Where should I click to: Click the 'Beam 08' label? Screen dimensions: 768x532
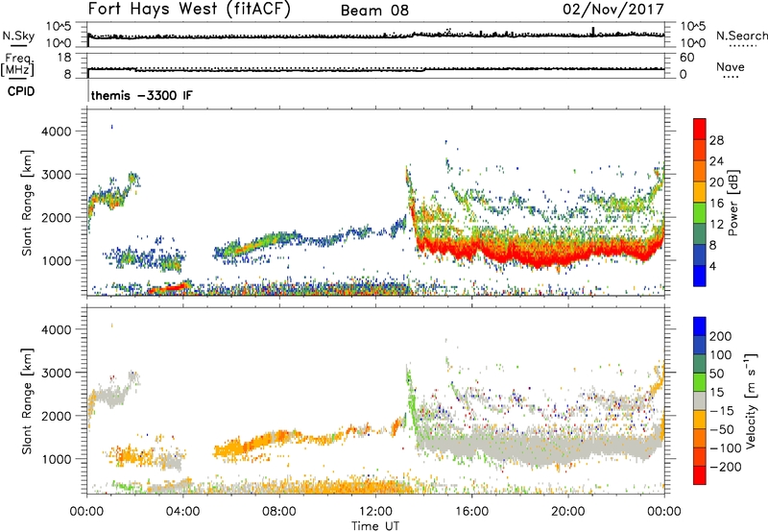374,11
